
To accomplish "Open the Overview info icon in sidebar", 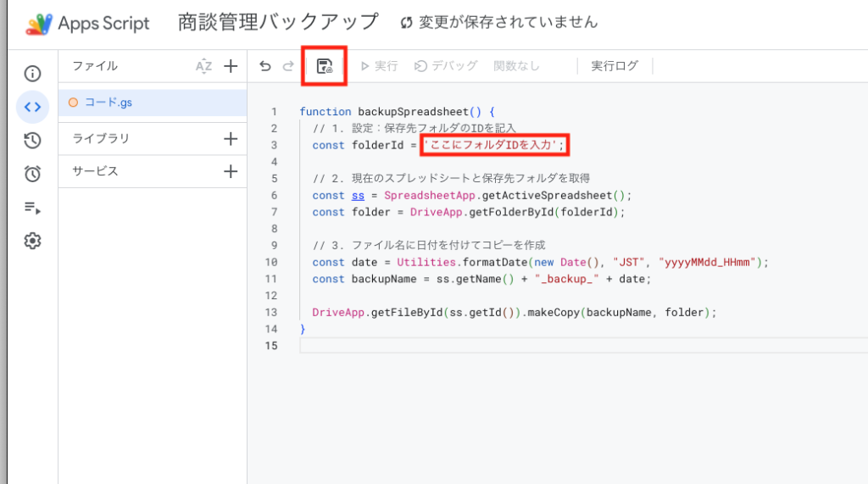I will coord(32,74).
